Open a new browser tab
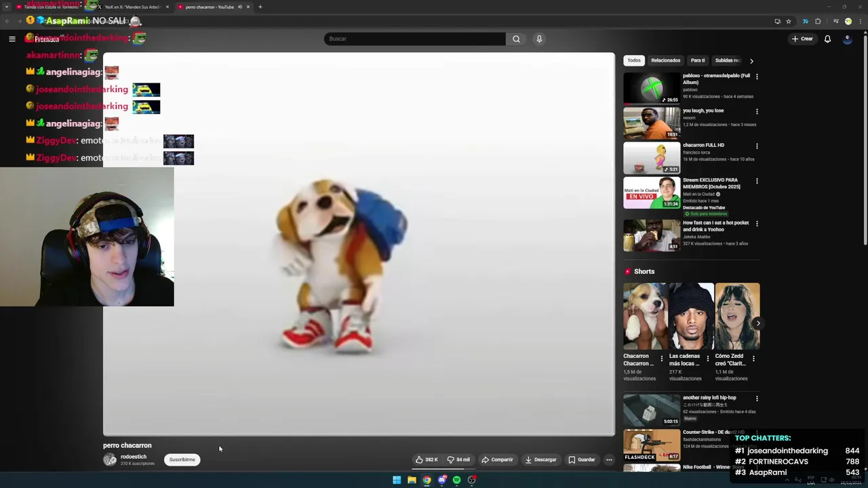The height and width of the screenshot is (488, 868). click(260, 7)
